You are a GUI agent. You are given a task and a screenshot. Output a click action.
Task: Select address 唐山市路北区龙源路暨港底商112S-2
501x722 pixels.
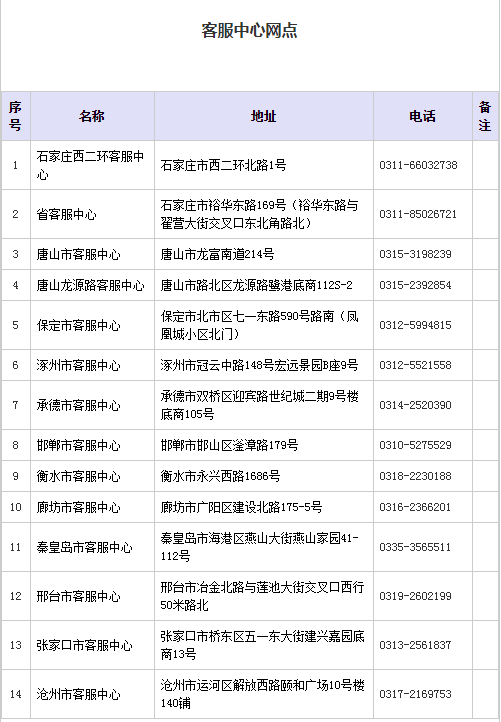(x=256, y=285)
